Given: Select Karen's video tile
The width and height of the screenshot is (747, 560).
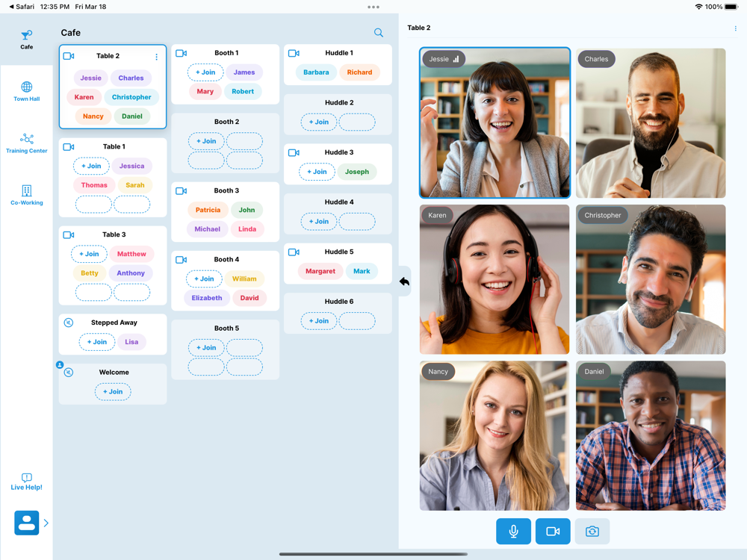Looking at the screenshot, I should pyautogui.click(x=495, y=279).
